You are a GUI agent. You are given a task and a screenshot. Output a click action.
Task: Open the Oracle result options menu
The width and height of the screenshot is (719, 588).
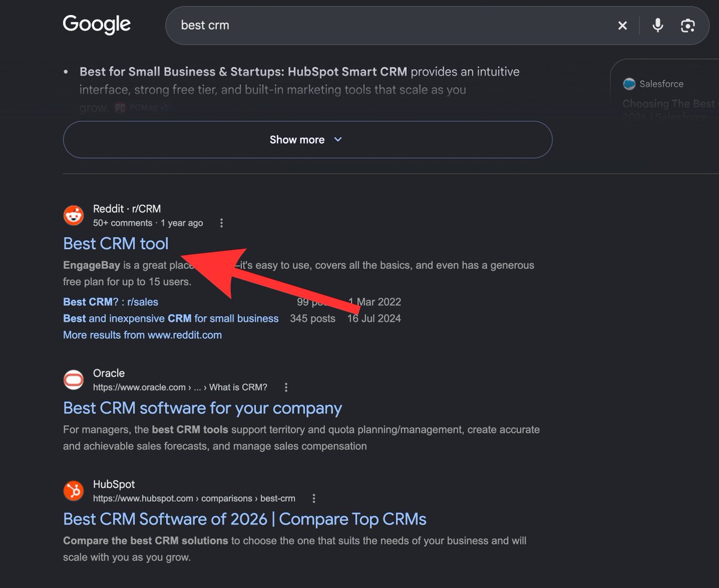click(x=286, y=387)
